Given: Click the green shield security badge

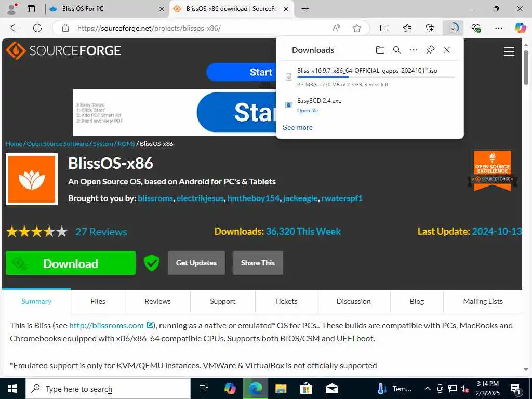Looking at the screenshot, I should click(151, 263).
